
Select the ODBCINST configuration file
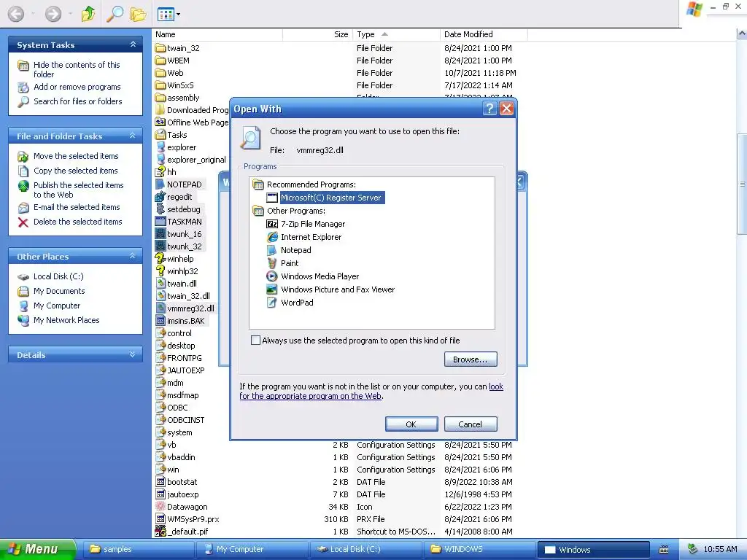(x=185, y=420)
